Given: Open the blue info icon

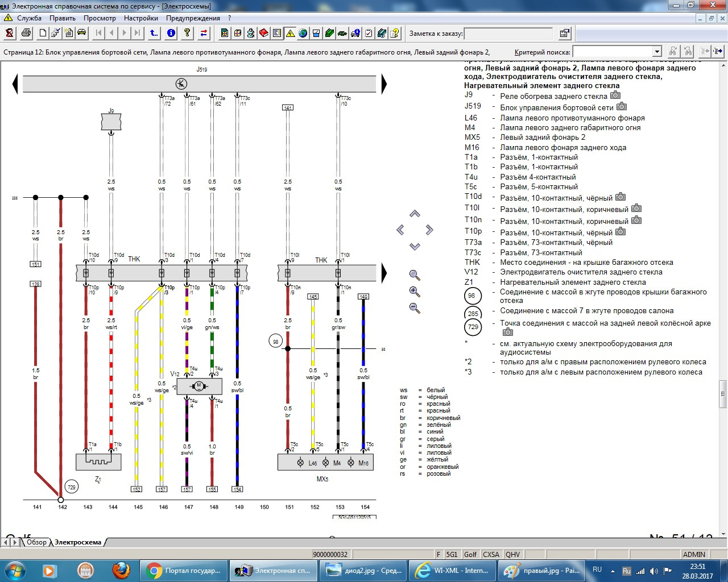Looking at the screenshot, I should [171, 33].
